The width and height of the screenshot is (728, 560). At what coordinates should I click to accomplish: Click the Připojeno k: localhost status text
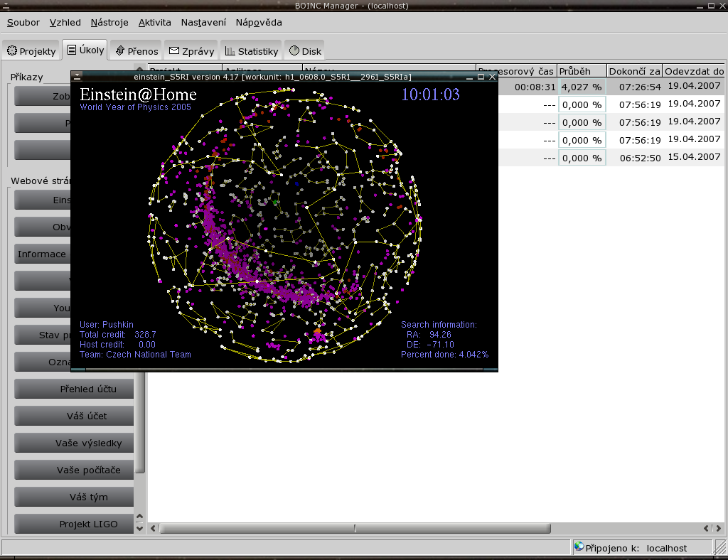[636, 548]
